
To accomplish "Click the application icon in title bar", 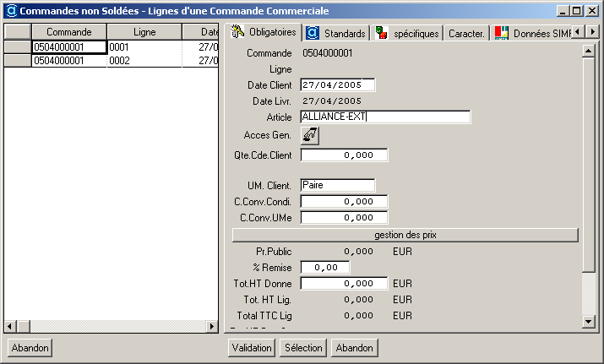I will click(x=9, y=11).
